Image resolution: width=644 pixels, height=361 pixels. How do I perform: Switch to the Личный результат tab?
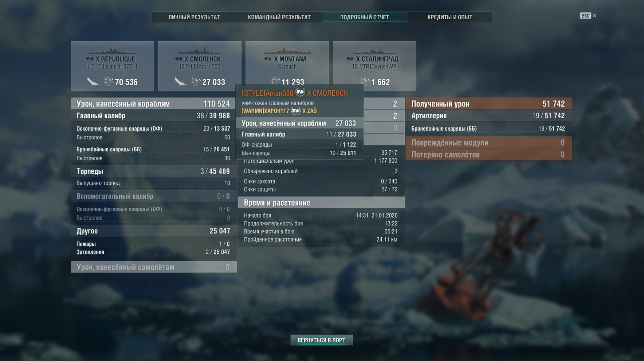[x=194, y=17]
